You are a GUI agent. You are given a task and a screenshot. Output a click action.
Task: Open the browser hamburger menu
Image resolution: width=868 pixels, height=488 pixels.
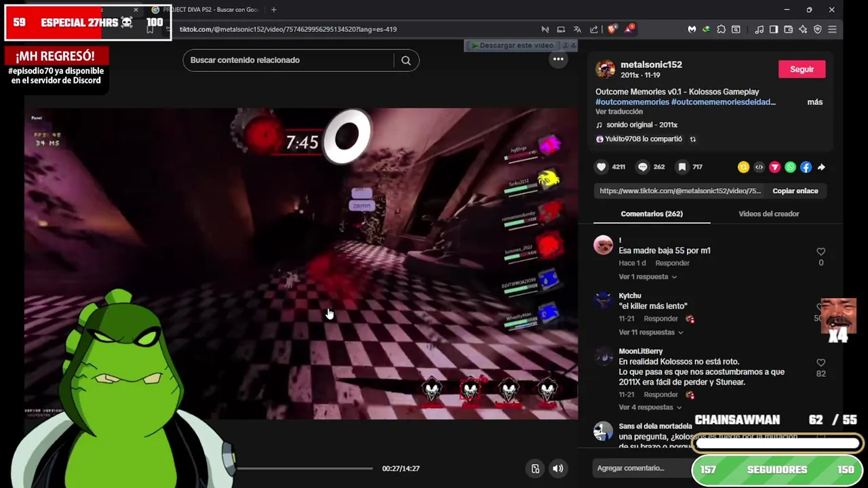(832, 29)
